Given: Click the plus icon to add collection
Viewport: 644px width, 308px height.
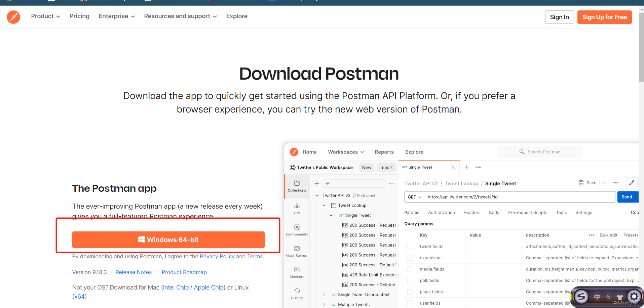Looking at the screenshot, I should 316,183.
